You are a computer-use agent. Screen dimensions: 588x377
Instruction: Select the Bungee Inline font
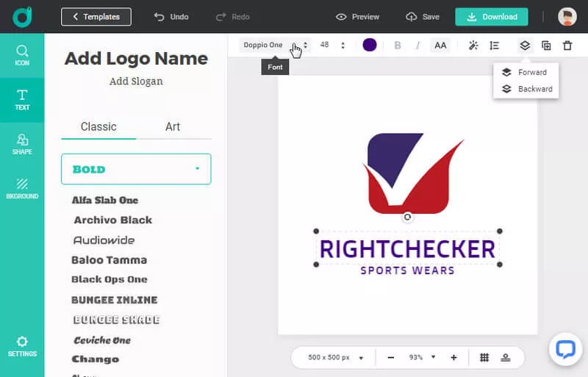(115, 300)
